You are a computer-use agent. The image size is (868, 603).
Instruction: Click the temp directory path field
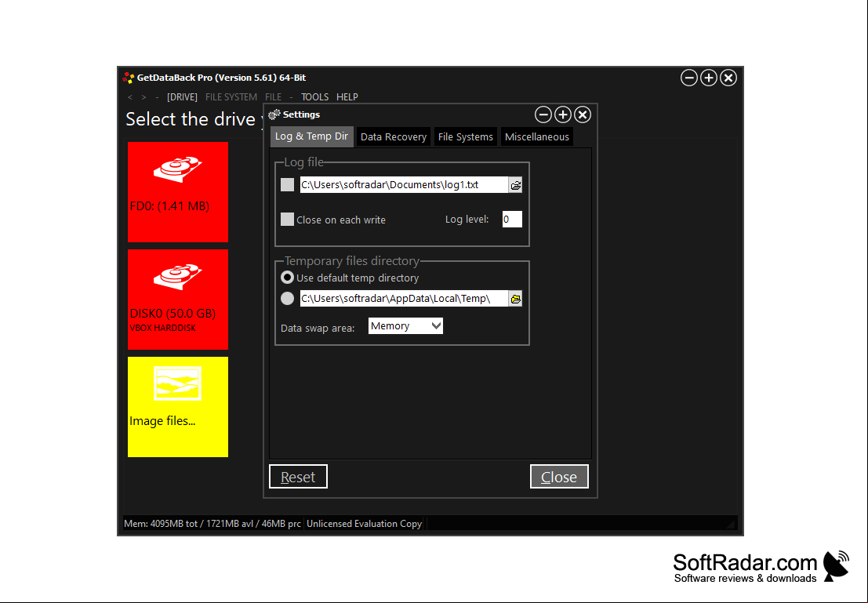[404, 299]
